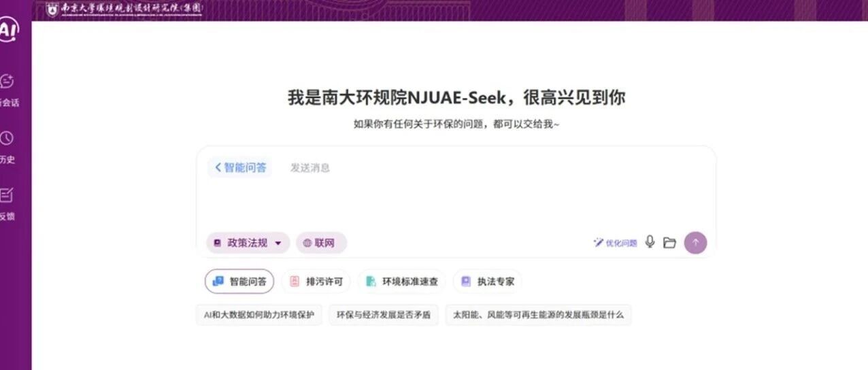Click the Nanjing University institute logo header
868x370 pixels.
point(123,10)
